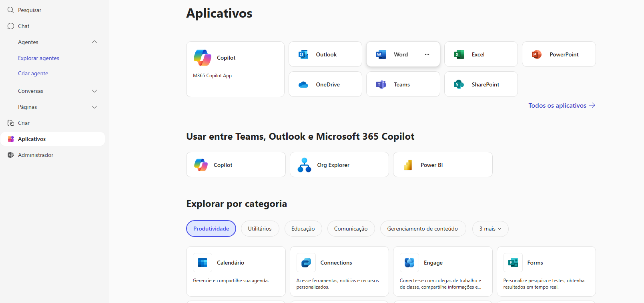
Task: Click the Power BI icon
Action: (408, 165)
